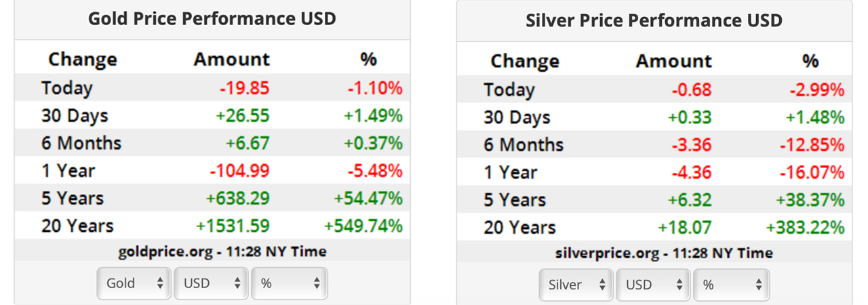The height and width of the screenshot is (305, 868).
Task: Select gold's Today row label
Action: [x=66, y=88]
